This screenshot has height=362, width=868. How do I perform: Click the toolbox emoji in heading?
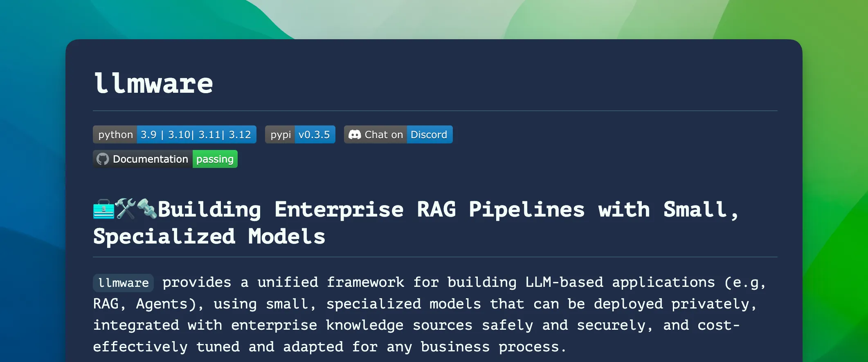103,209
